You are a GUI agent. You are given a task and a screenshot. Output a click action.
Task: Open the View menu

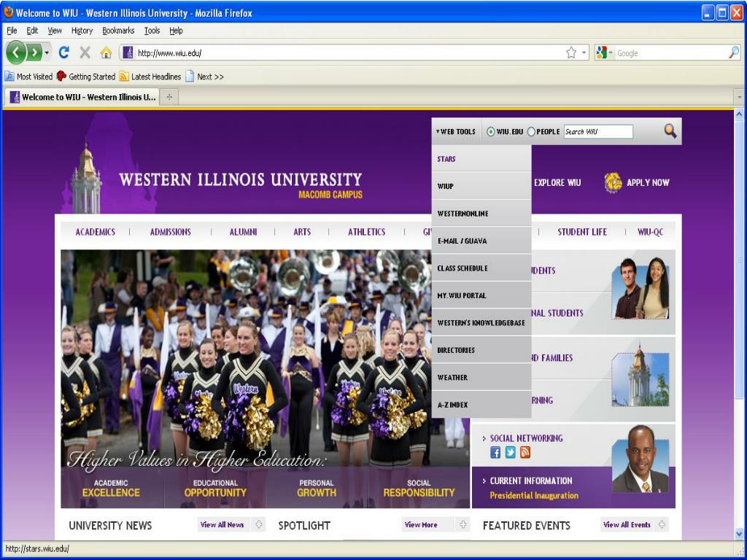tap(55, 31)
